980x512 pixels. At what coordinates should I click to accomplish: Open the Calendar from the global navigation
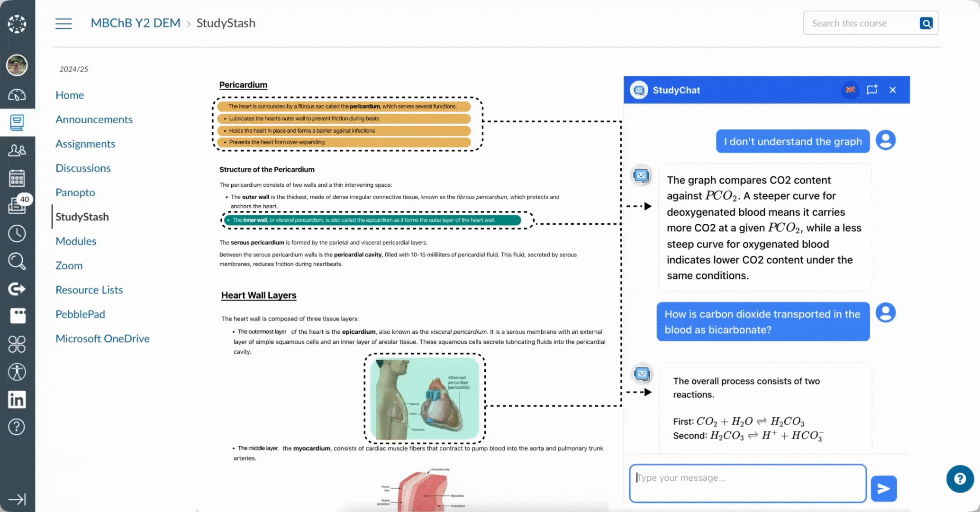click(18, 178)
